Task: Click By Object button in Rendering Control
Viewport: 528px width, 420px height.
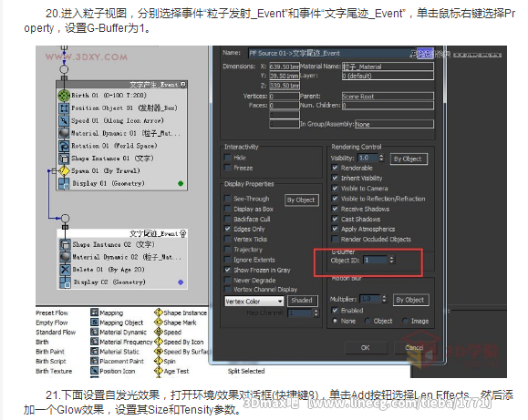Action: pyautogui.click(x=409, y=159)
